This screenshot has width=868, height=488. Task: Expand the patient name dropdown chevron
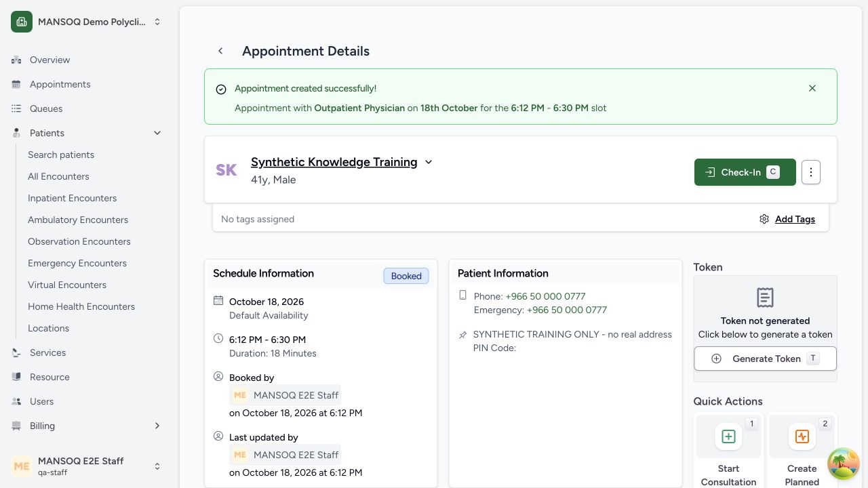point(429,162)
